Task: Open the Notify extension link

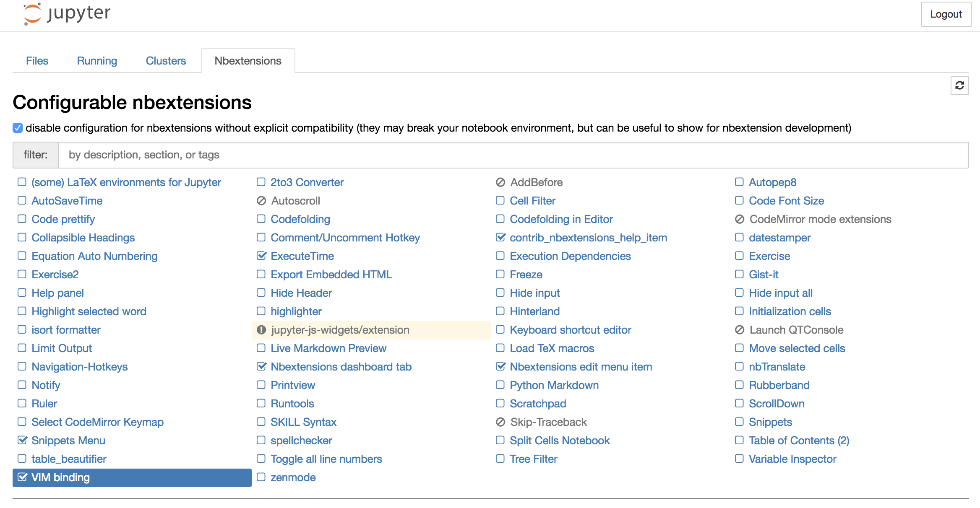Action: coord(46,385)
